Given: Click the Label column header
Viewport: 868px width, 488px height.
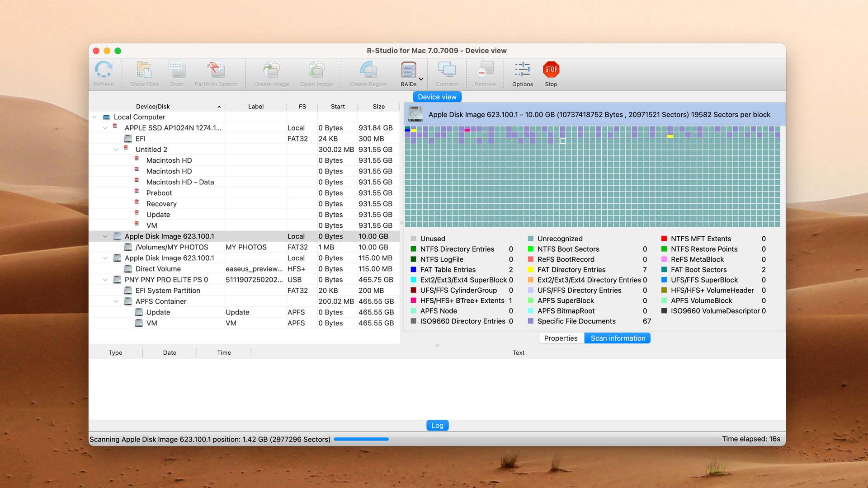Looking at the screenshot, I should [x=256, y=107].
